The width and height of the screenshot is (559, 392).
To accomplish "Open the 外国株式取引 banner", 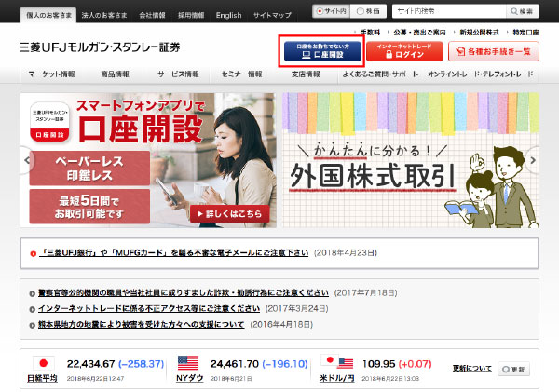I will 411,160.
